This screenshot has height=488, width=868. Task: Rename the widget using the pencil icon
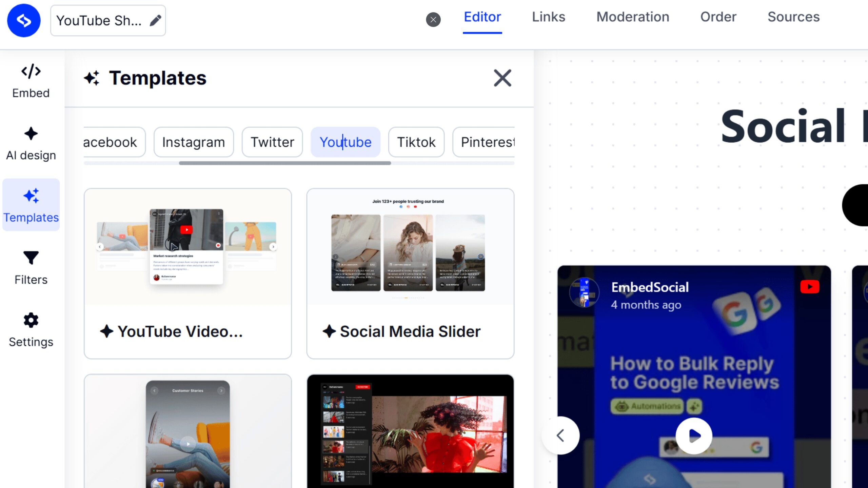click(156, 20)
